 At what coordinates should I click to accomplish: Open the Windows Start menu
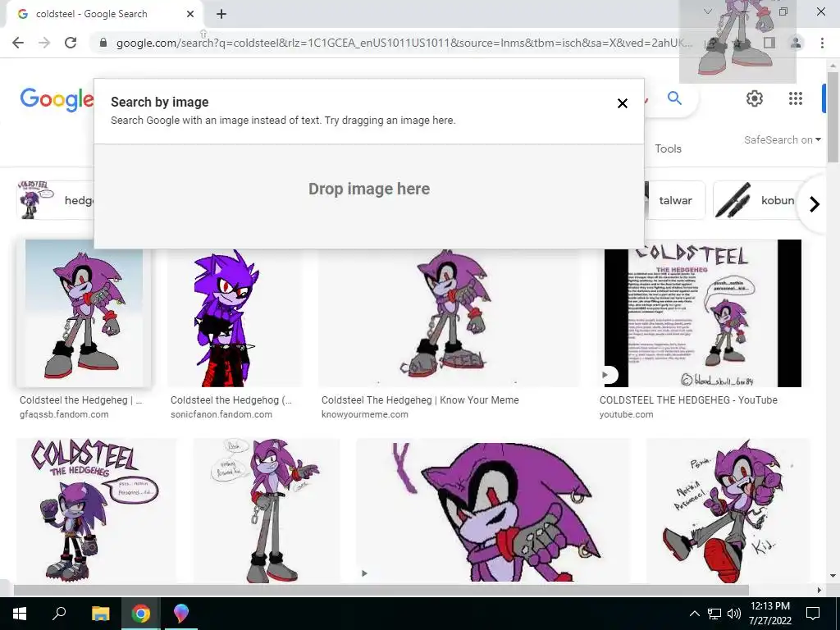click(x=20, y=614)
